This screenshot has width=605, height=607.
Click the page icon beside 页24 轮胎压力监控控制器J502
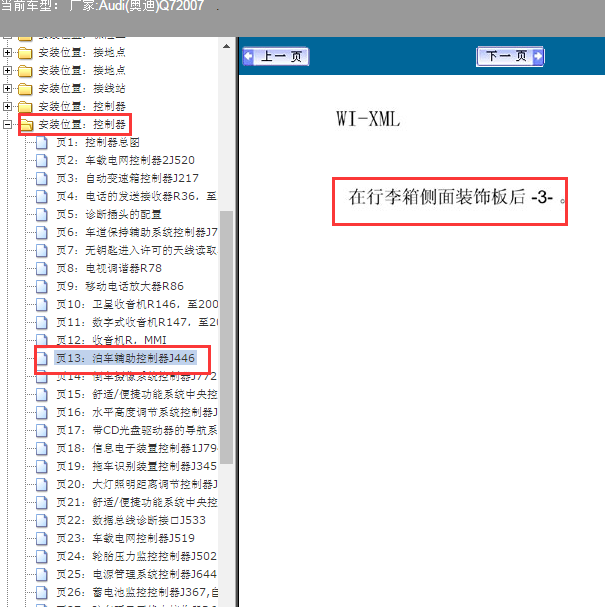click(x=42, y=556)
